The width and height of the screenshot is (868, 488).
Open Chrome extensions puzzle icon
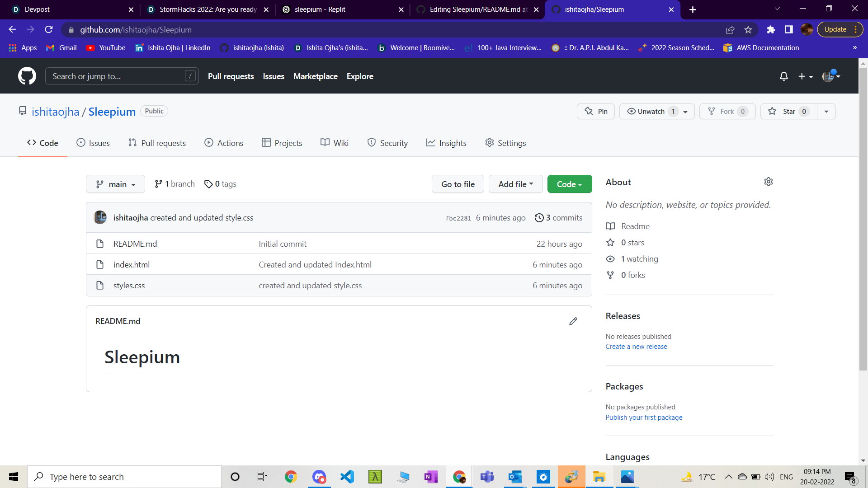tap(771, 30)
